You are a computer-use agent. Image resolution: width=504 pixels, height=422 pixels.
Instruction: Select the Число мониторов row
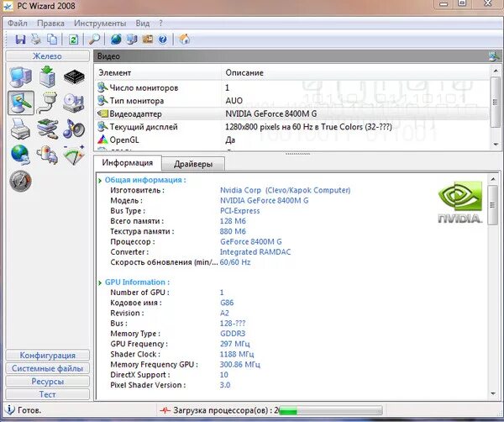292,87
